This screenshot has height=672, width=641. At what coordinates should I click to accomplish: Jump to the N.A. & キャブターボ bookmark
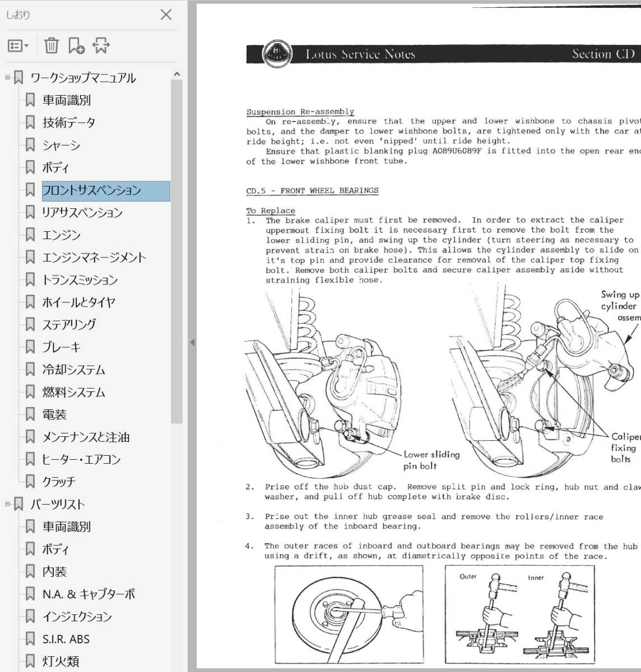pyautogui.click(x=89, y=594)
